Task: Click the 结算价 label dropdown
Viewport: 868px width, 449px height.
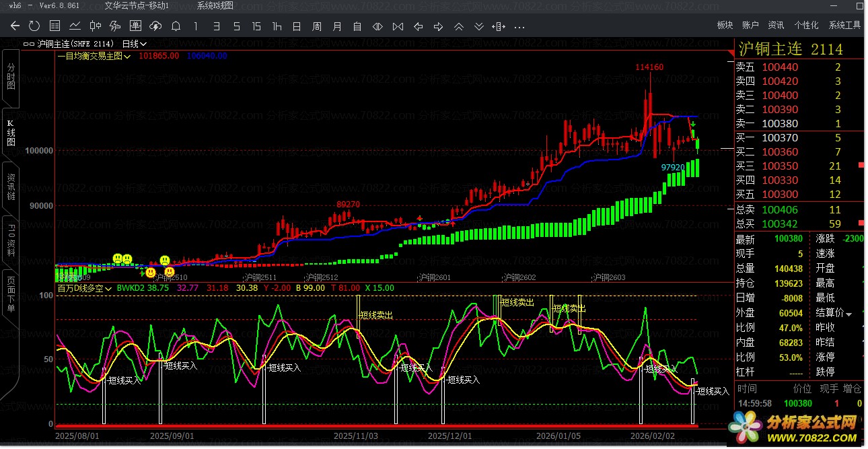Action: pos(835,313)
